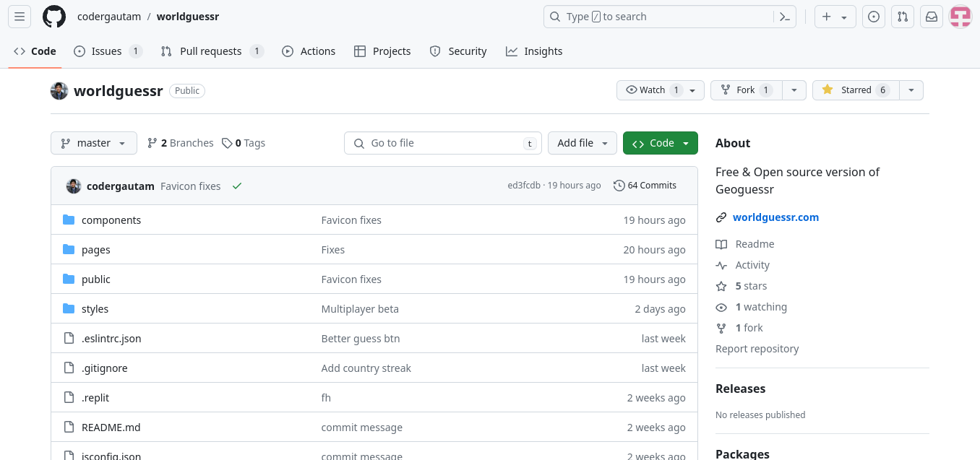Click the GitHub logo home icon

(x=54, y=17)
